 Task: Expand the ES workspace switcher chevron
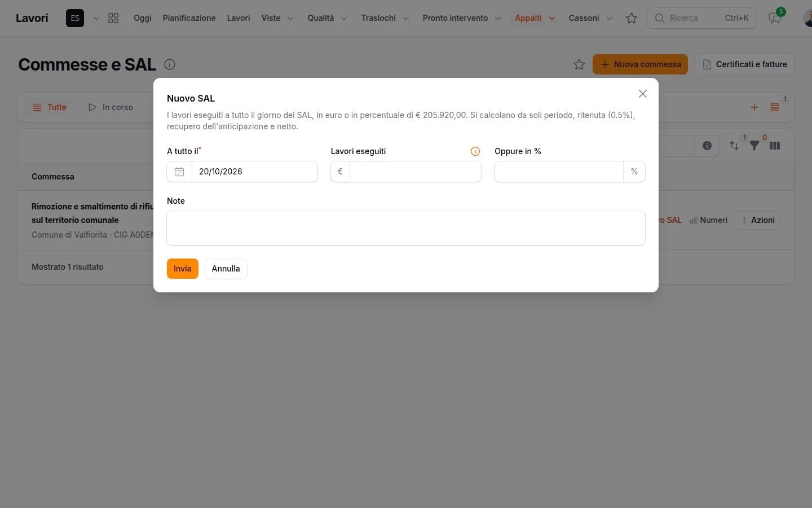pos(96,18)
